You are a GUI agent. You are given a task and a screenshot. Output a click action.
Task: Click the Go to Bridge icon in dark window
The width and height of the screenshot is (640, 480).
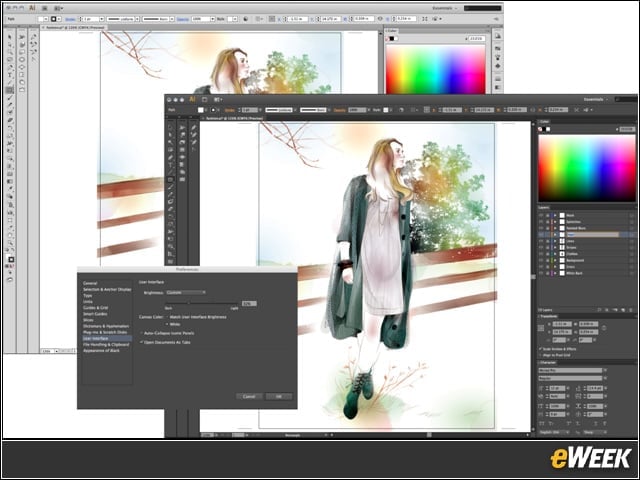coord(204,99)
